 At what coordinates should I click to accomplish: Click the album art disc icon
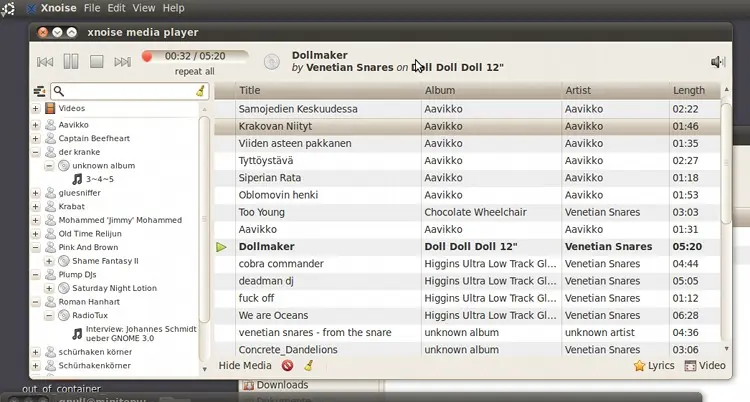tap(272, 61)
